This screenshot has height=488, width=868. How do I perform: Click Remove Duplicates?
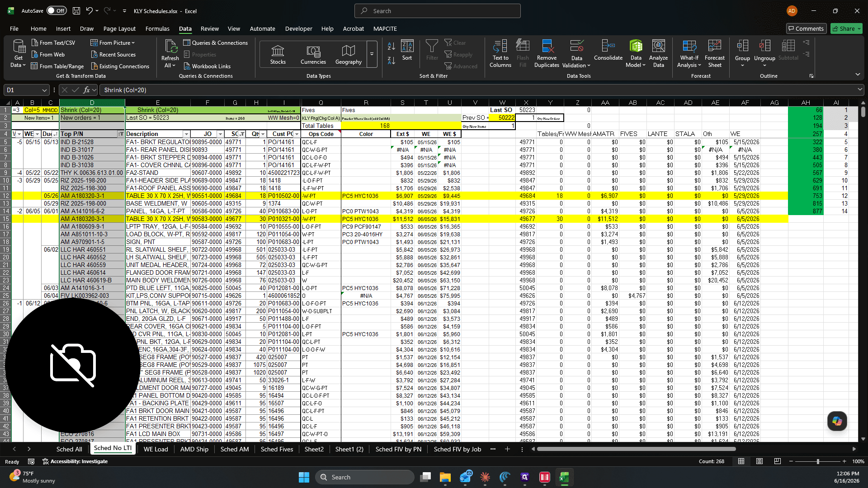[x=547, y=53]
